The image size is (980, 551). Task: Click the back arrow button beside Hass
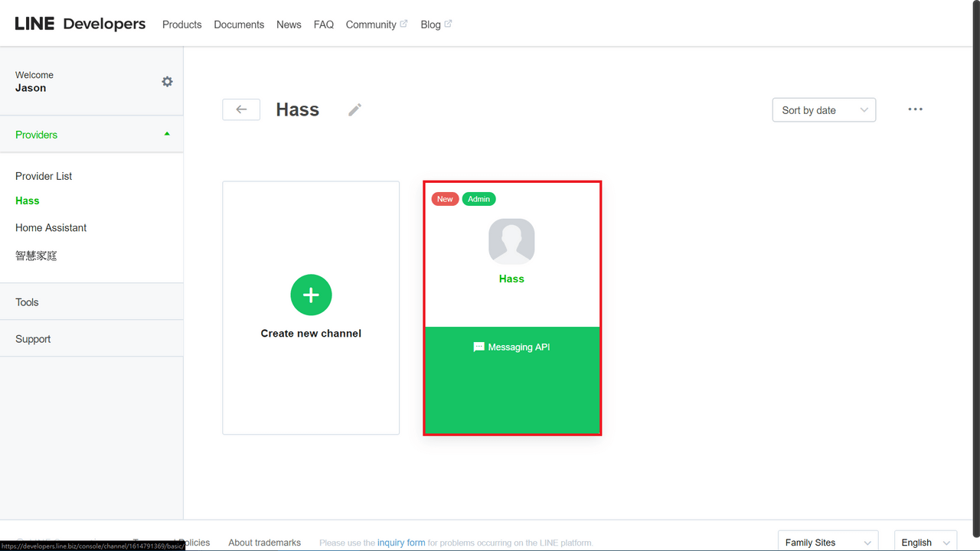point(241,109)
